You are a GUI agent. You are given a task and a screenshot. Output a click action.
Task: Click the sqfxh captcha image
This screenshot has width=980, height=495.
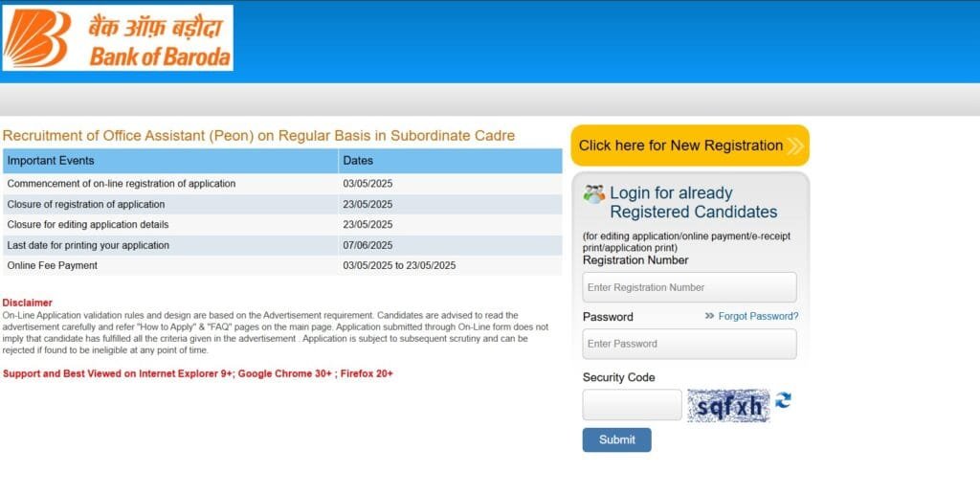[x=728, y=406]
